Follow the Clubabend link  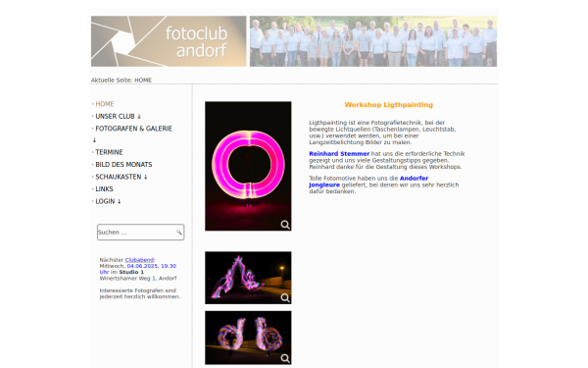140,260
